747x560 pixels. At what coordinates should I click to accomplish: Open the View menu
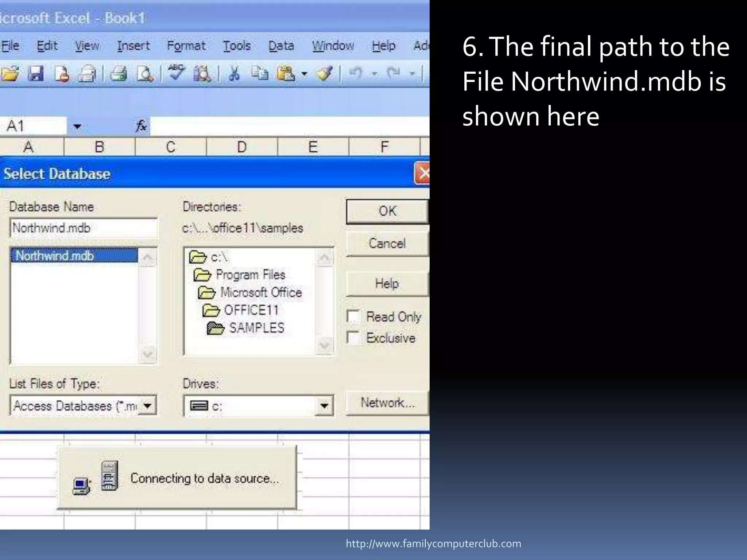(87, 46)
